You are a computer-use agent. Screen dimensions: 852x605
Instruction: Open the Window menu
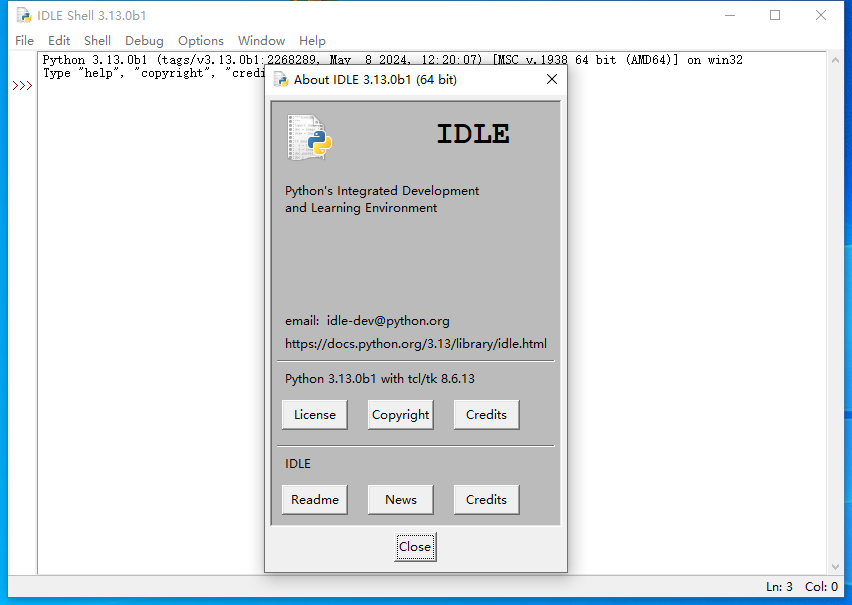(261, 41)
